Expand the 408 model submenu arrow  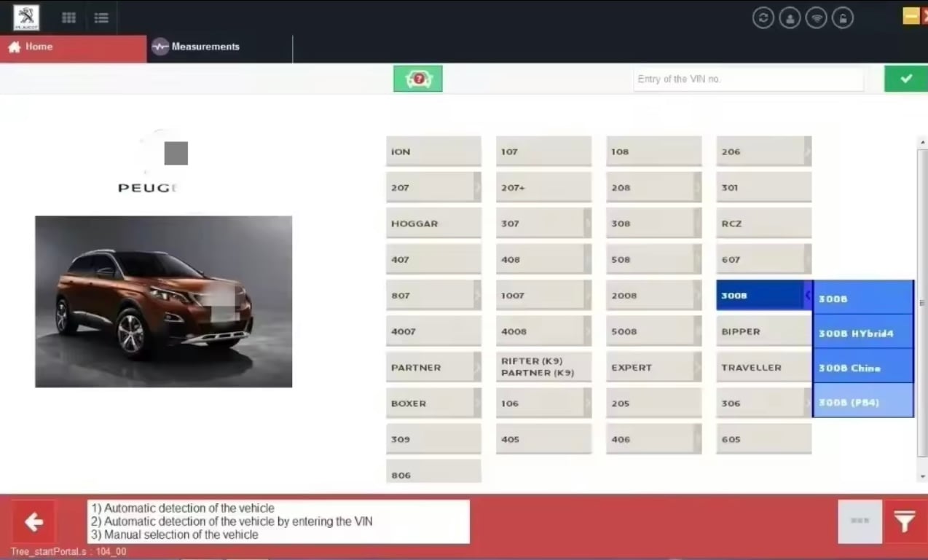pyautogui.click(x=588, y=259)
